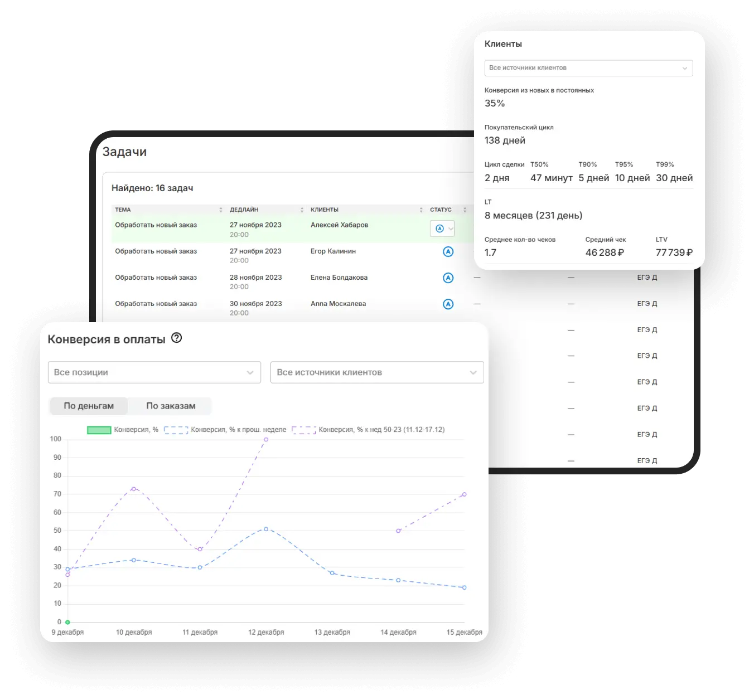
Task: Open the Все позиции dropdown
Action: click(x=154, y=372)
